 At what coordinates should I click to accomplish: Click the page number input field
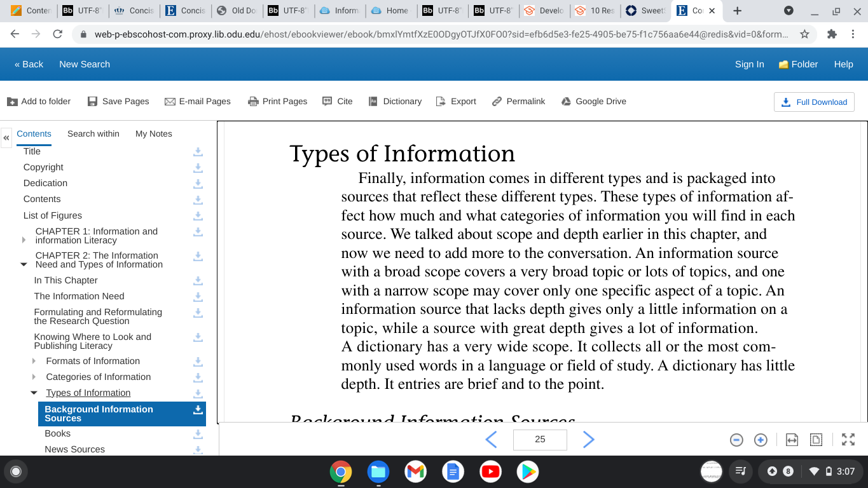click(x=540, y=439)
